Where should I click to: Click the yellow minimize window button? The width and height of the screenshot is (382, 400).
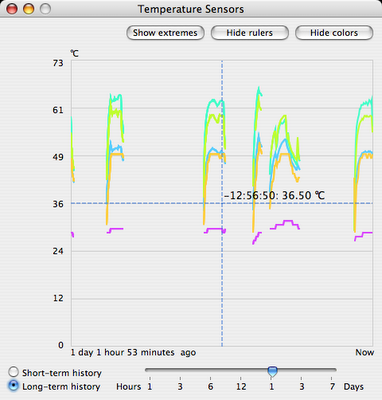tap(29, 9)
